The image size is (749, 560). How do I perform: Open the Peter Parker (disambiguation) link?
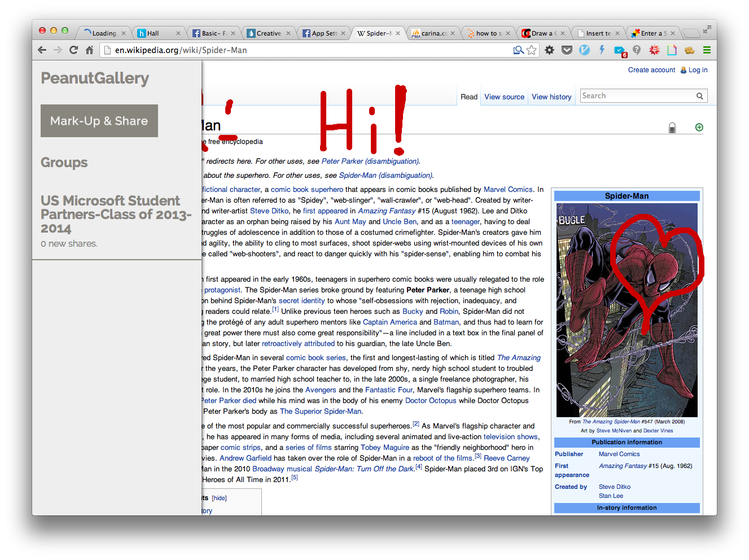coord(370,161)
